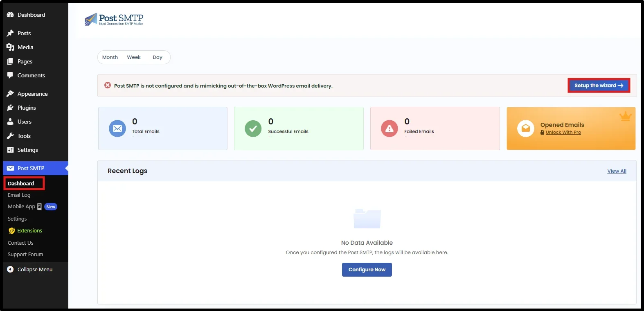Click the Setup the wizard button
Image resolution: width=644 pixels, height=311 pixels.
point(599,86)
